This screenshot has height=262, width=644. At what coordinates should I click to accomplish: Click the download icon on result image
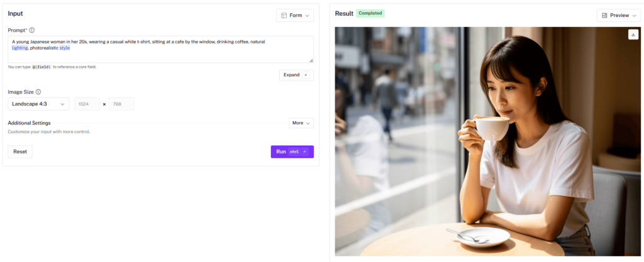633,35
